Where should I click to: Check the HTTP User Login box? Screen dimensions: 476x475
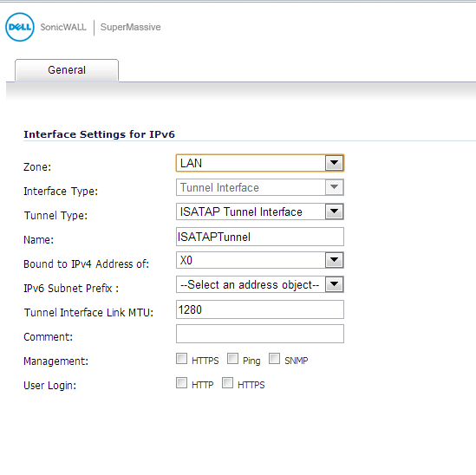click(181, 383)
